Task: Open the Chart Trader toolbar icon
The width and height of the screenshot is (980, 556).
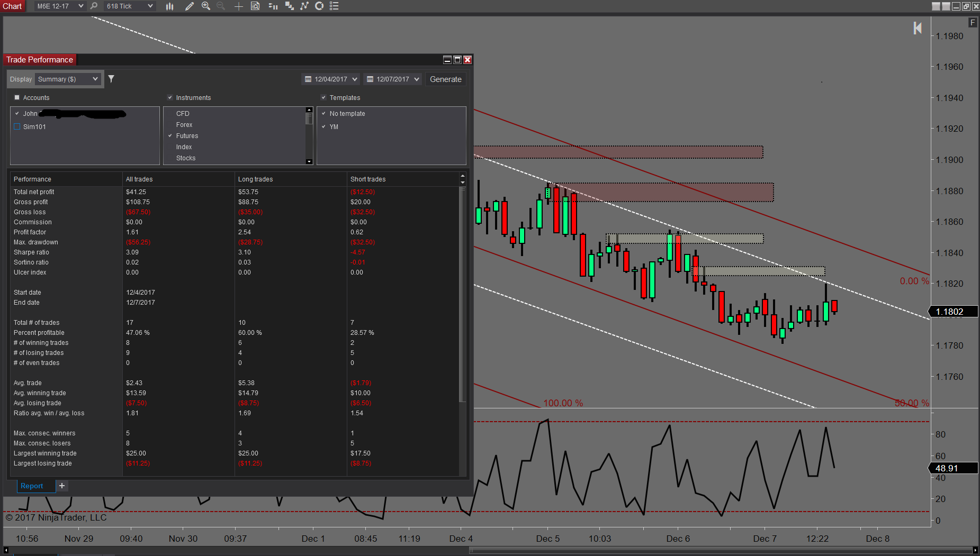Action: click(273, 6)
